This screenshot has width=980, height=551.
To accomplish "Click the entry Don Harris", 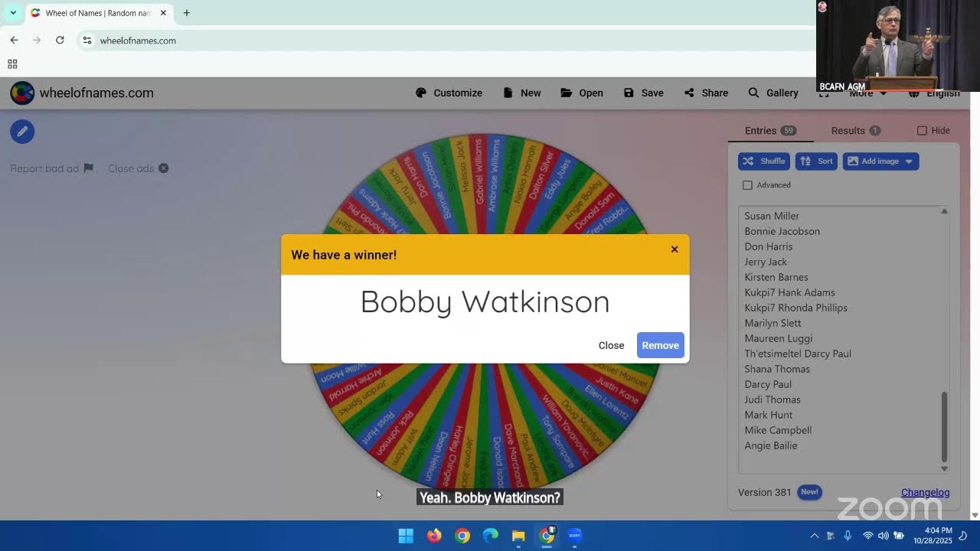I will (x=768, y=246).
